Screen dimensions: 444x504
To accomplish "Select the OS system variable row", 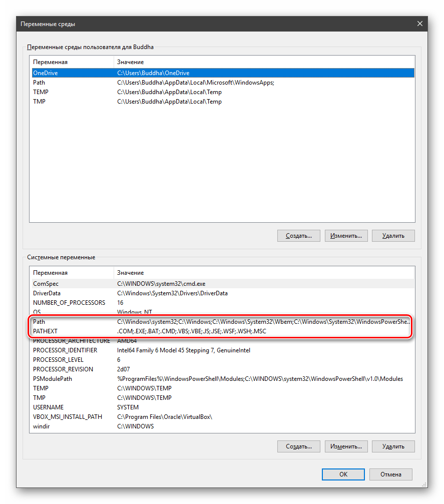I will 223,312.
